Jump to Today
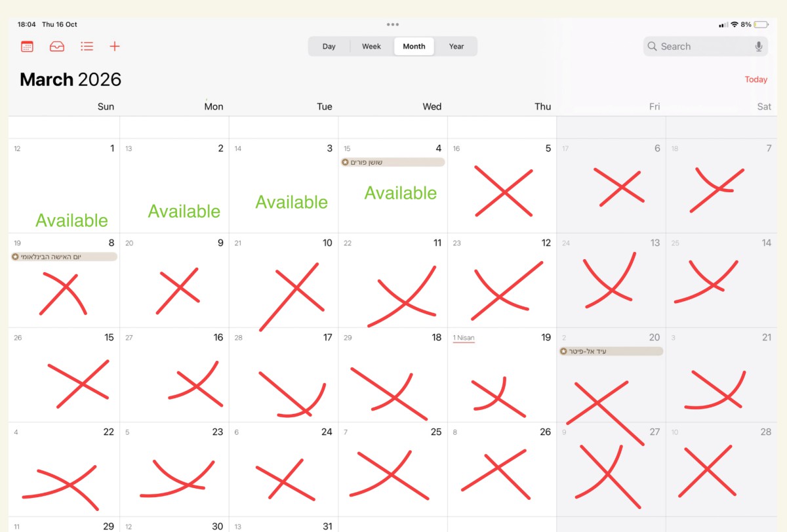Viewport: 787px width, 532px height. [x=756, y=79]
